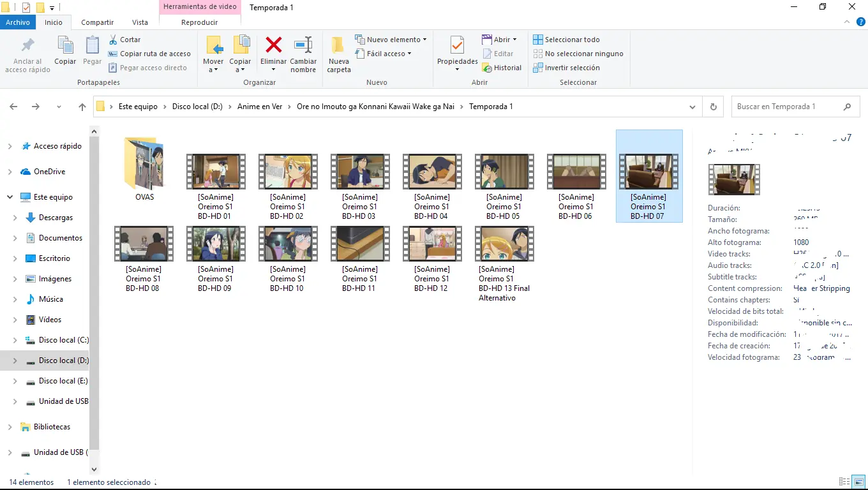This screenshot has width=868, height=490.
Task: Click Disco local (D:) in the address bar
Action: coord(197,107)
